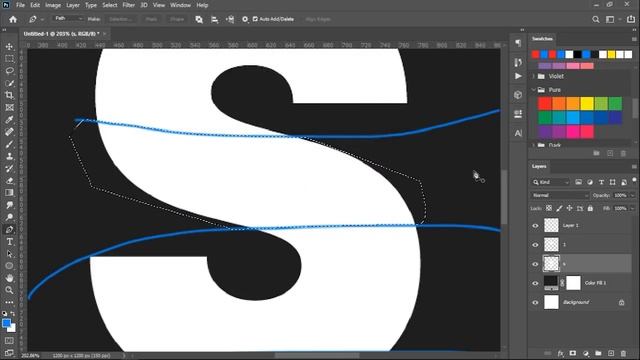Screen dimensions: 640x360
Task: Hide Color Fill 1 layer
Action: pyautogui.click(x=536, y=283)
